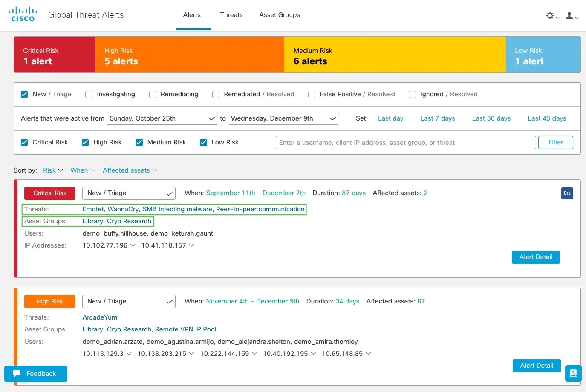Set range to Last 30 days
Image resolution: width=586 pixels, height=392 pixels.
pos(491,118)
